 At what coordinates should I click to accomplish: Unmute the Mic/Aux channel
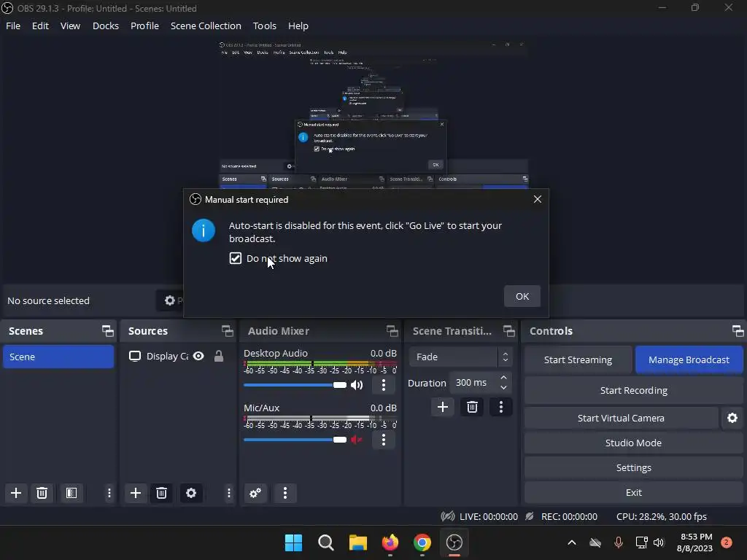[356, 440]
